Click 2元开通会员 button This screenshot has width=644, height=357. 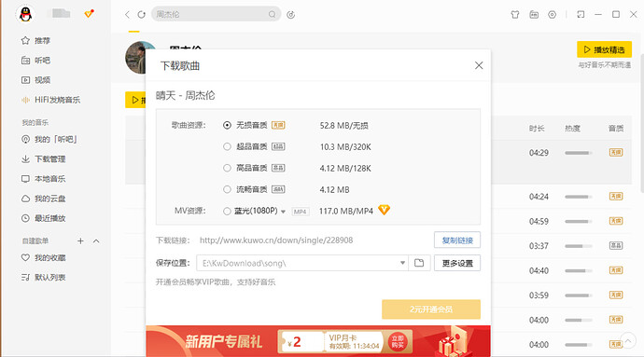[x=431, y=309]
